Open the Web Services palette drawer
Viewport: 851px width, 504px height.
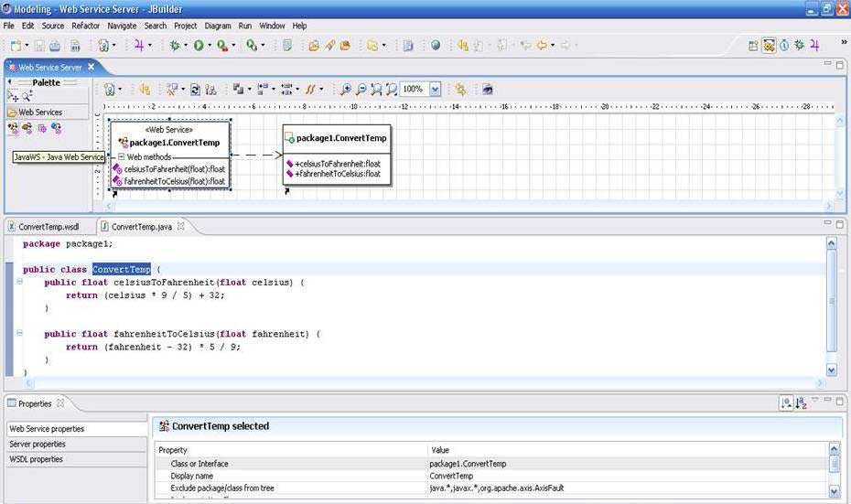coord(48,113)
